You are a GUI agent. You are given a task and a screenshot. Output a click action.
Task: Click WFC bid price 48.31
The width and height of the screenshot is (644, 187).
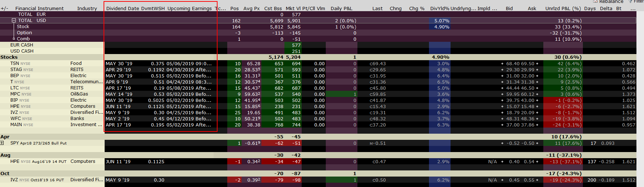[x=513, y=119]
